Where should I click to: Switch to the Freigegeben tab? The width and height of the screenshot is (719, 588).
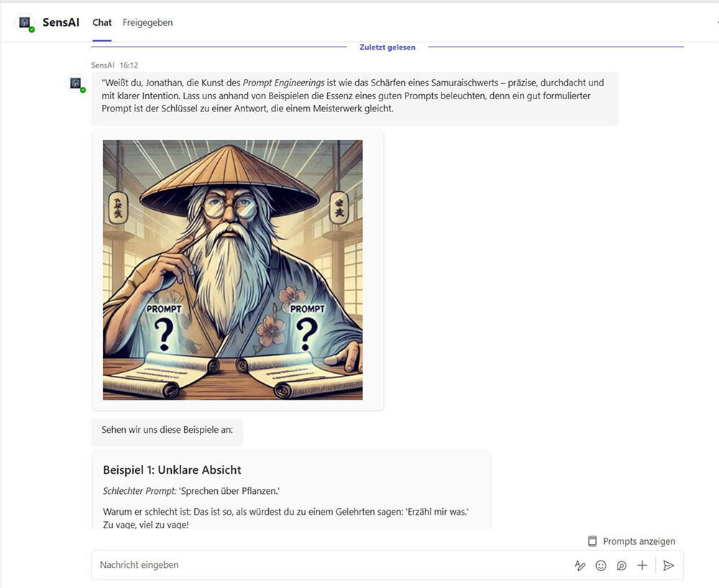point(147,22)
